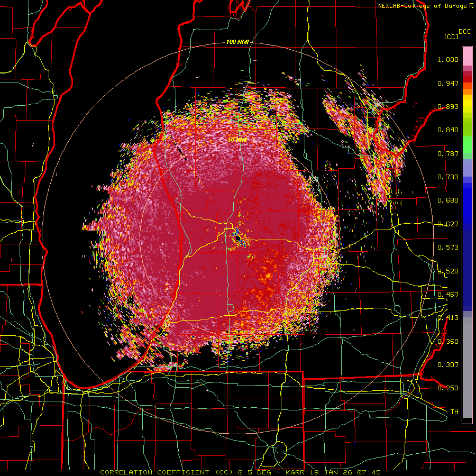
Task: Click the KGRR station identifier in footer
Action: click(295, 472)
